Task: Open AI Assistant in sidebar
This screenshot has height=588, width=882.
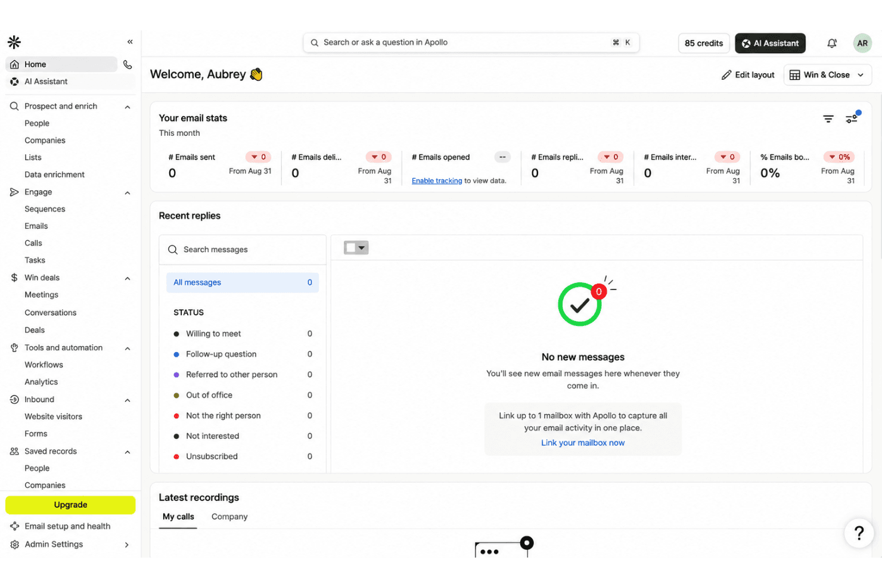Action: (70, 82)
